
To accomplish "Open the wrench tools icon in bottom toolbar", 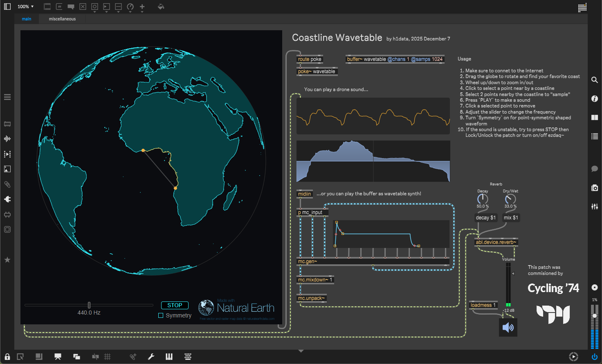I will pyautogui.click(x=151, y=357).
